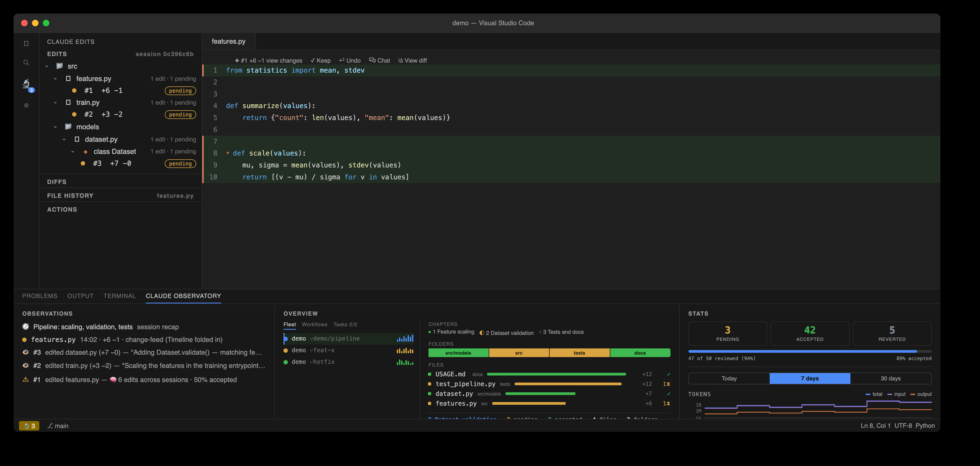Open the ACCEPTED stat card showing 42
Screen dimensions: 980x466
coord(810,333)
